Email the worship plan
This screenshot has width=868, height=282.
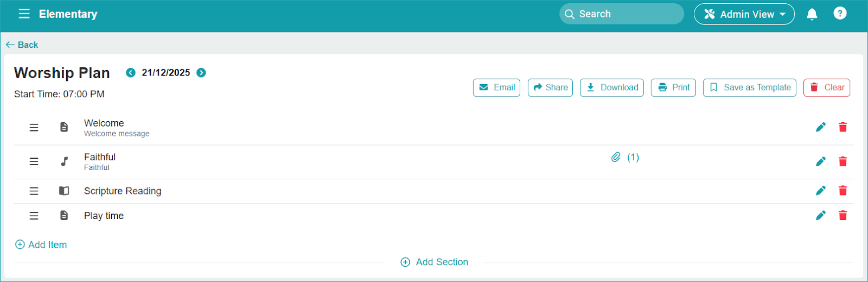[496, 87]
